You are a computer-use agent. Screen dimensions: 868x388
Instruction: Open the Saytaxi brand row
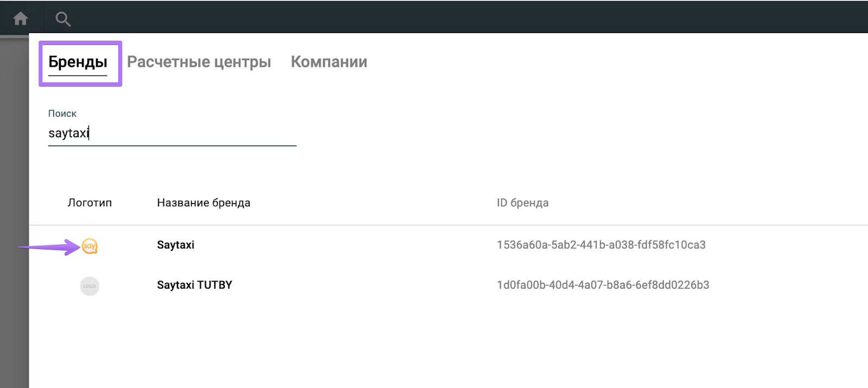click(x=448, y=245)
